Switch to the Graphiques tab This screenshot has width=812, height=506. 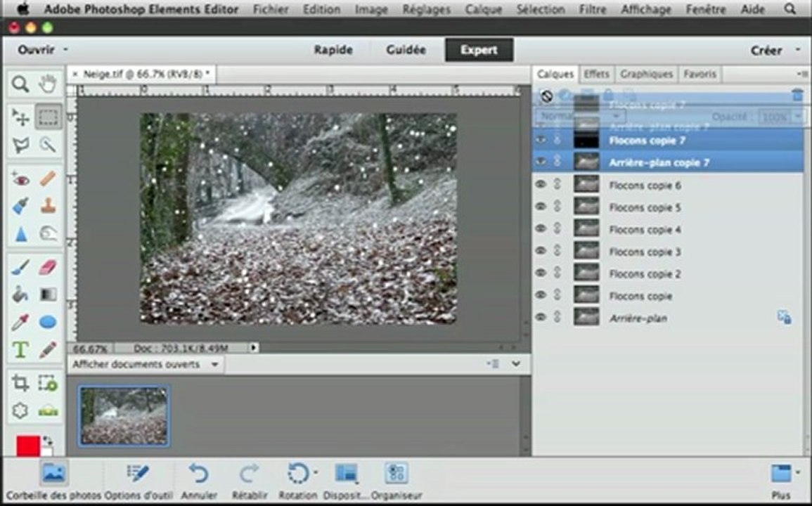(646, 74)
